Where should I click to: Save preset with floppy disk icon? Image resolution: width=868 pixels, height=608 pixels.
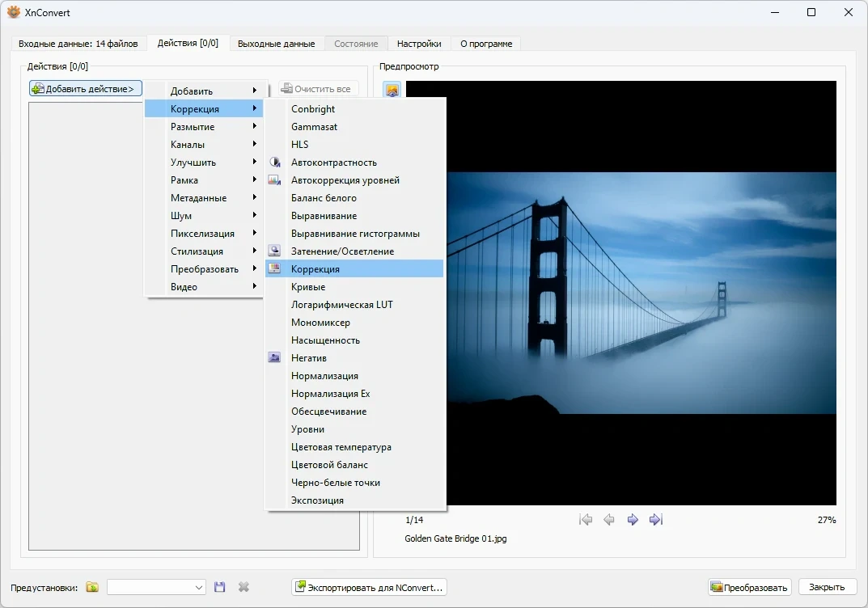[220, 587]
